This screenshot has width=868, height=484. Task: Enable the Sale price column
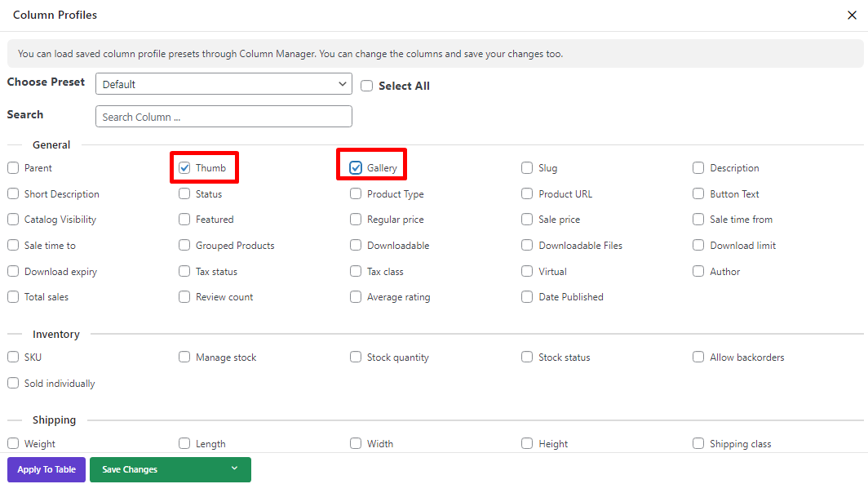coord(527,220)
